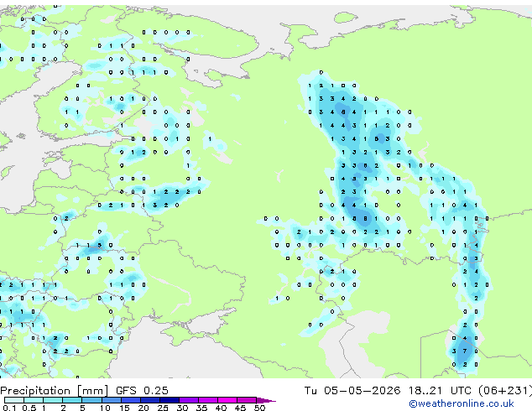Viewport: 532px width, 411px height.
Task: Pick the 45–50 mm legend swatch
Action: tap(247, 400)
